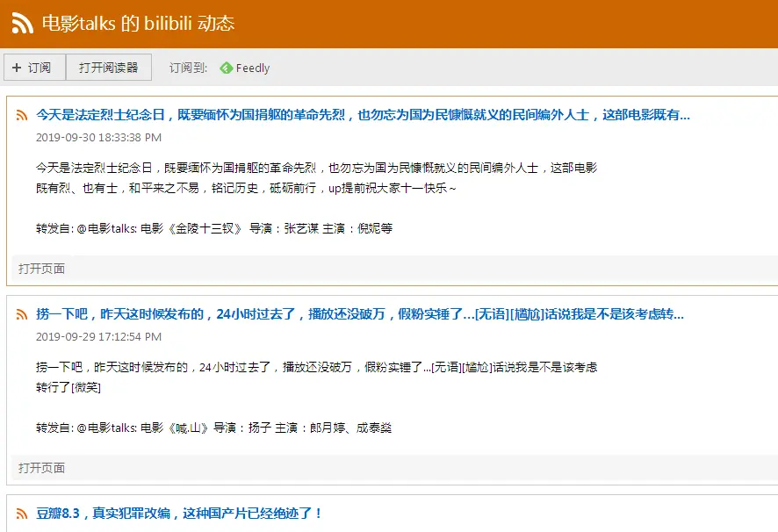This screenshot has height=532, width=778.
Task: Click the body line 今天是法定烈士纪念日，既要缅怀
Action: click(x=317, y=168)
